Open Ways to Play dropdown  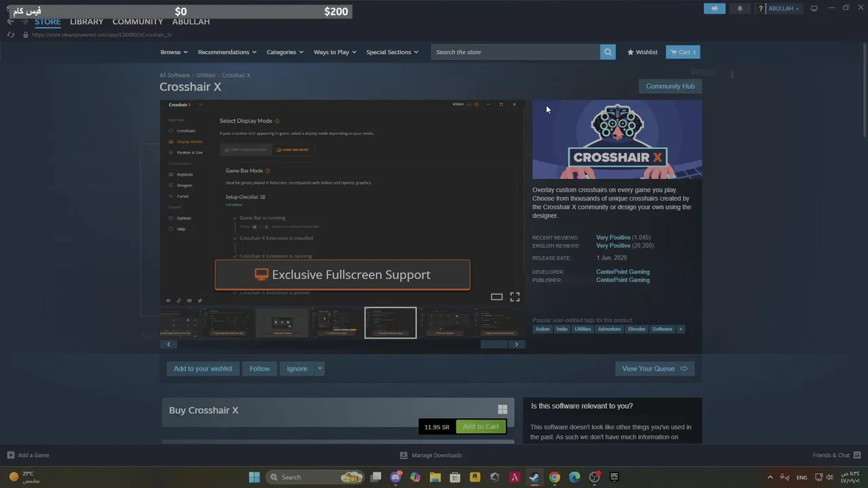pos(334,52)
